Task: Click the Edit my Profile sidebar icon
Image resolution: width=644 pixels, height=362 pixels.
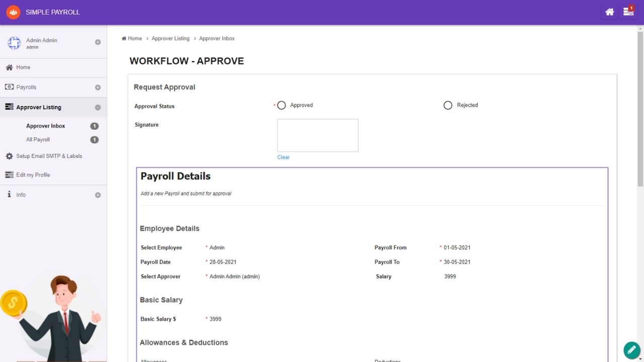Action: pyautogui.click(x=9, y=175)
